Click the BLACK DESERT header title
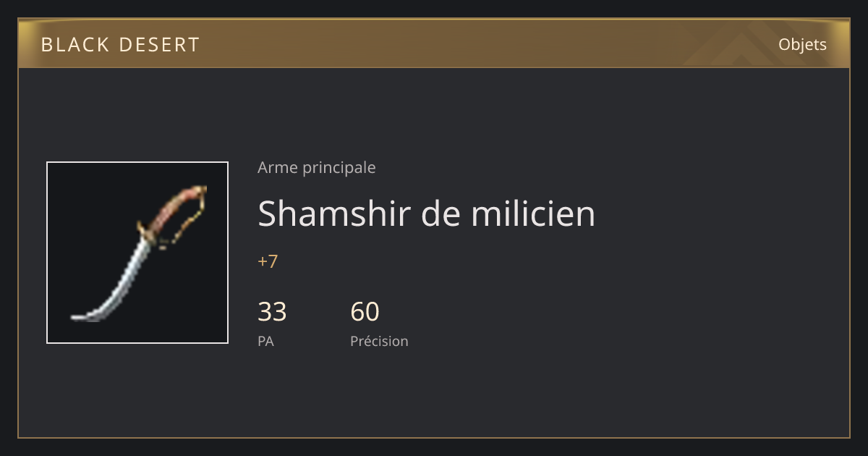 click(120, 45)
